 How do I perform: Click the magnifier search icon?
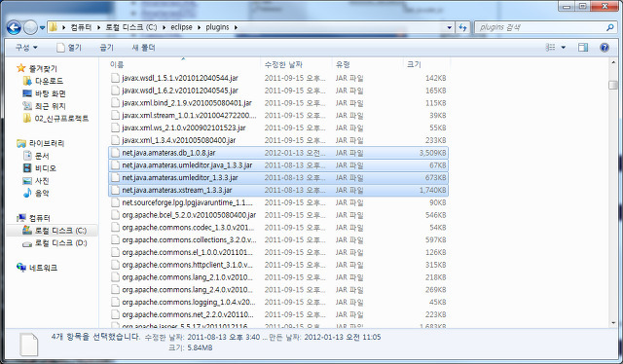click(610, 27)
